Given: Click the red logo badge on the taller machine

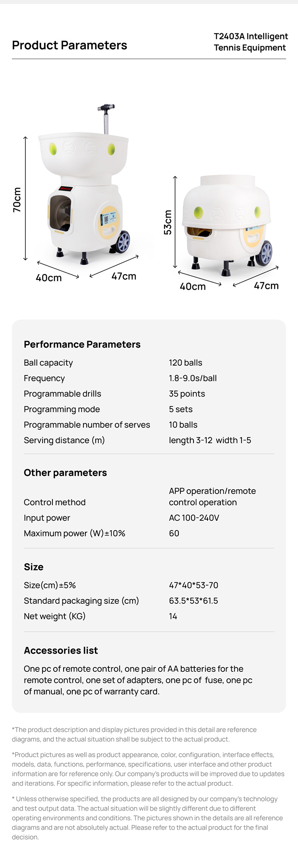Looking at the screenshot, I should tap(66, 189).
